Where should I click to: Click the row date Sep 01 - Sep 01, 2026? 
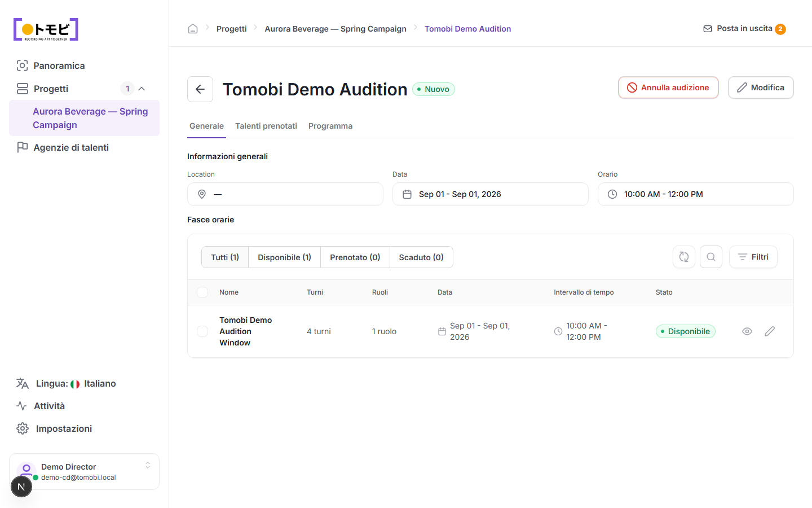click(480, 331)
